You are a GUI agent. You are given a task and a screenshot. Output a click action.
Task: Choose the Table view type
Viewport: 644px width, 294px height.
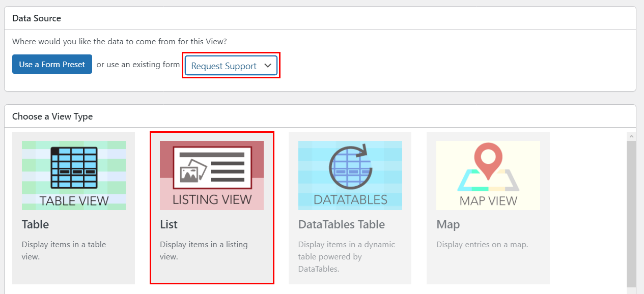click(73, 208)
